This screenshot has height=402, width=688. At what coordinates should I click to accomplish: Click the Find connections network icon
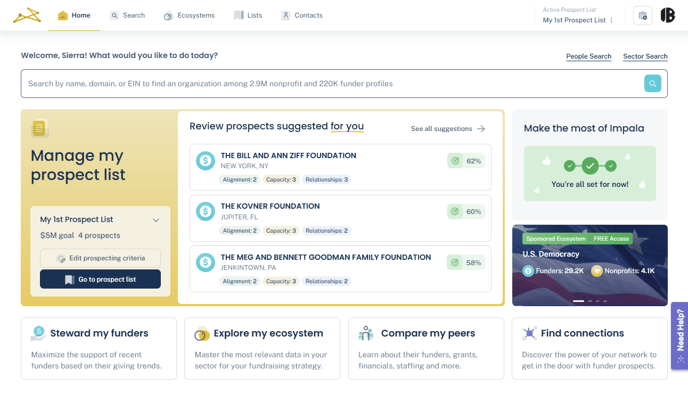[529, 333]
